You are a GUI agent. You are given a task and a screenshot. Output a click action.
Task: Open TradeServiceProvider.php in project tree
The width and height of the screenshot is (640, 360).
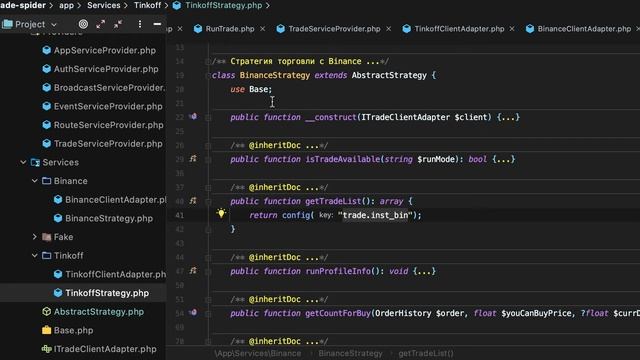tap(108, 144)
